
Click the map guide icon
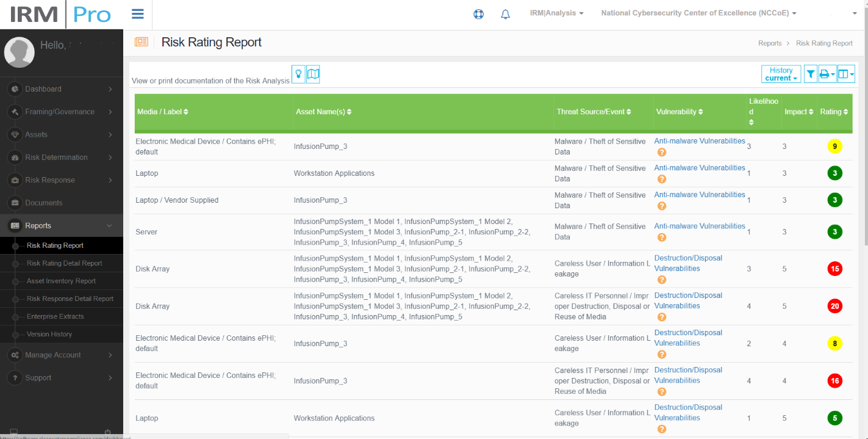(x=313, y=74)
